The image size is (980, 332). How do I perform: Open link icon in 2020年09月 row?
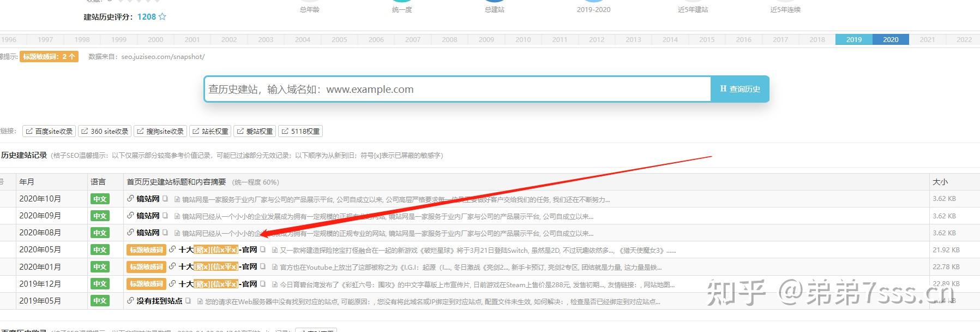130,216
